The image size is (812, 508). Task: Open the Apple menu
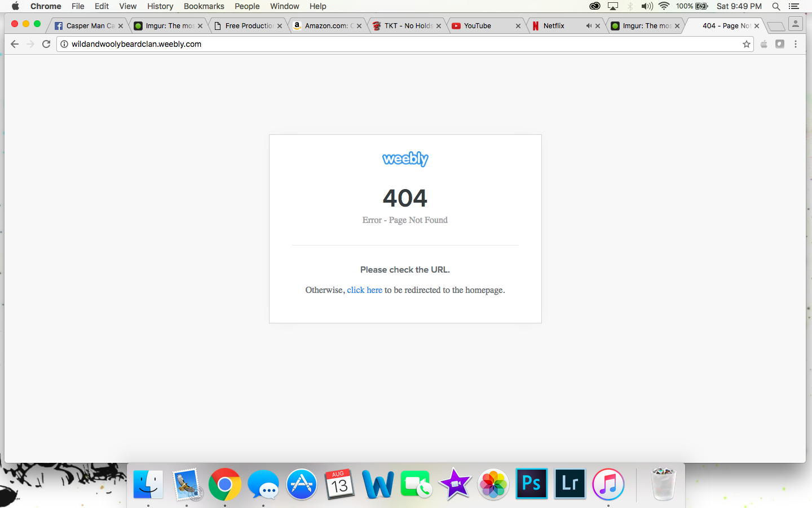tap(15, 6)
